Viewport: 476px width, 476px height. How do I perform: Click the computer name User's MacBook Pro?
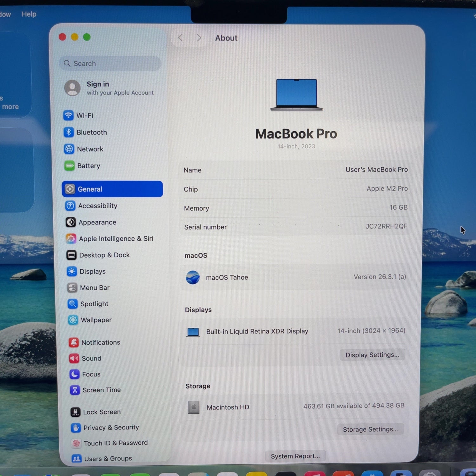coord(377,170)
